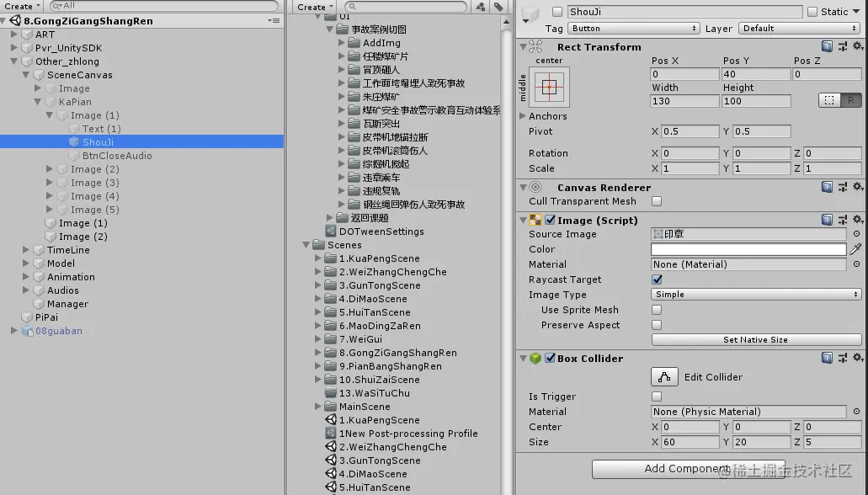Click the Width field showing 130
Viewport: 868px width, 495px height.
tap(684, 101)
